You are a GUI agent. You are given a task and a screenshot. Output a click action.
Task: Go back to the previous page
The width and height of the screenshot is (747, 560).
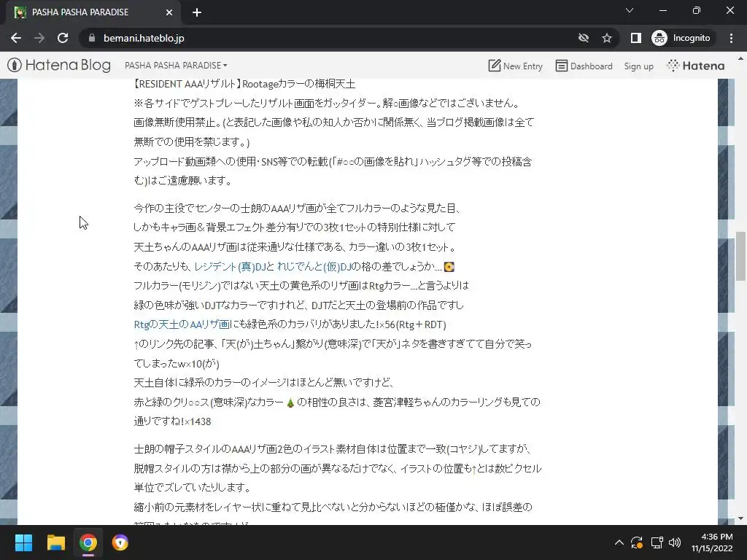tap(16, 38)
